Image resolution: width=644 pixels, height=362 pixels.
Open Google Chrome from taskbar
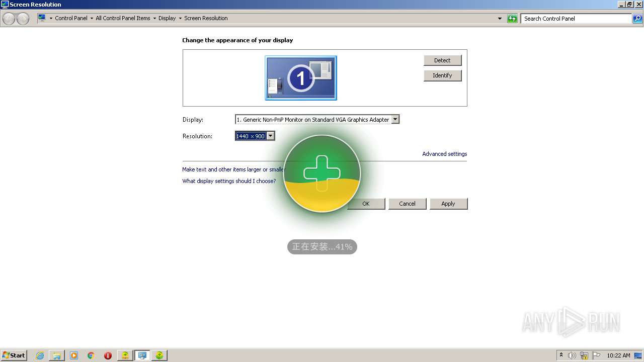[91, 355]
